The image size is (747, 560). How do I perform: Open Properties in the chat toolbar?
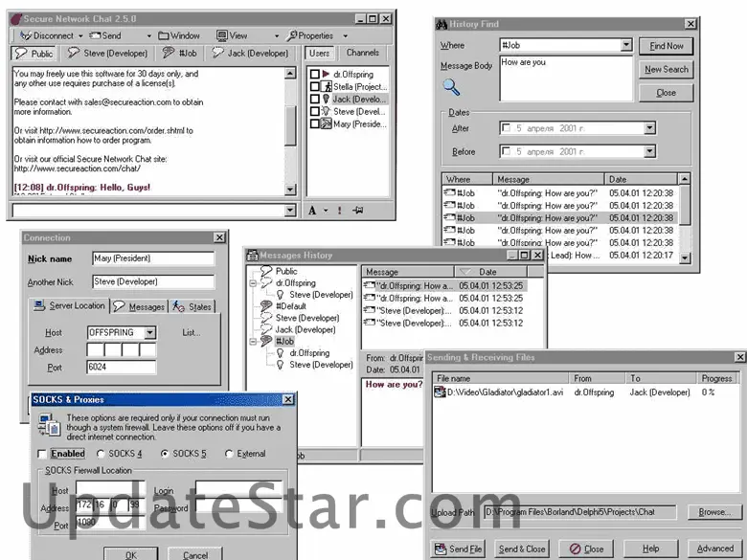[309, 35]
